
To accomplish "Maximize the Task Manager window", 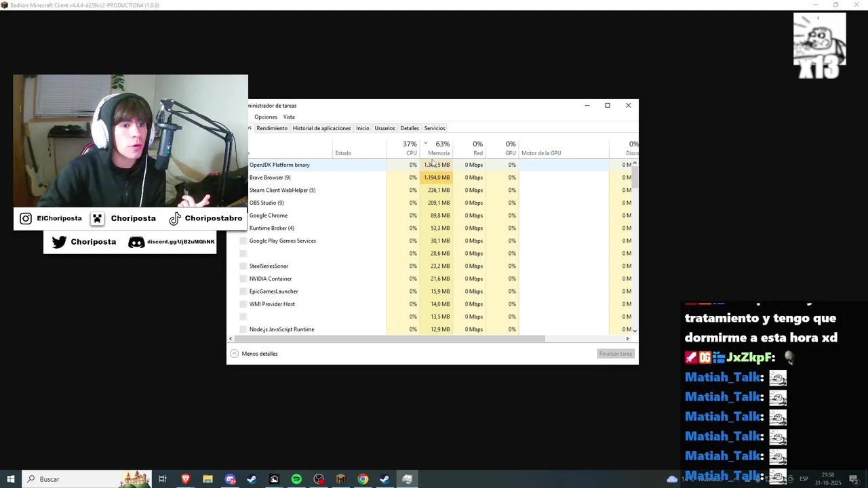I will [608, 105].
